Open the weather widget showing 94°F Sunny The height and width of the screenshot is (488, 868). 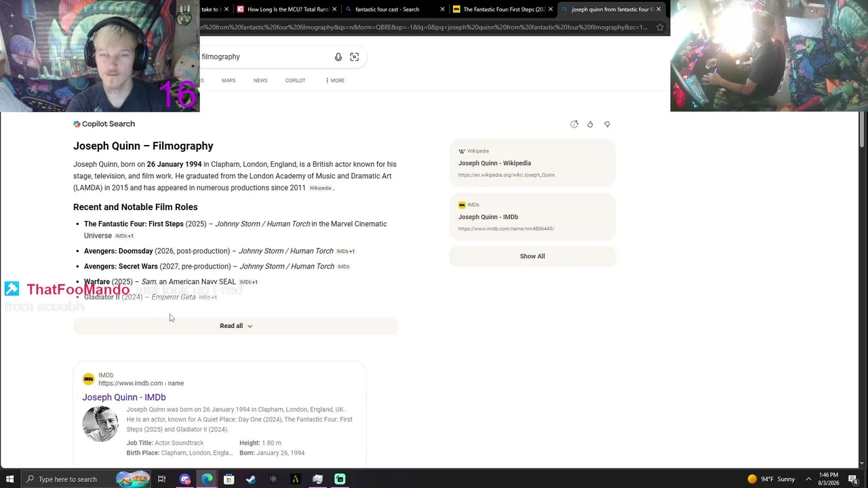click(771, 479)
